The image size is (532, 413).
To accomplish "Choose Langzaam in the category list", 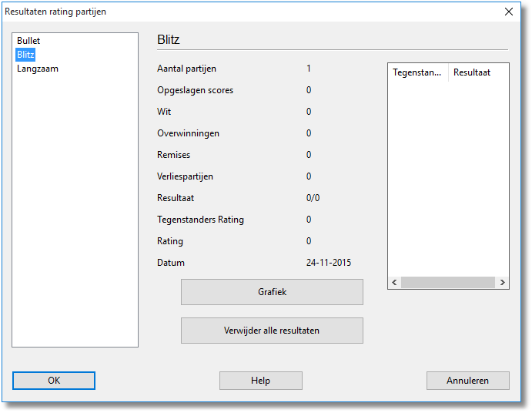I will point(37,69).
